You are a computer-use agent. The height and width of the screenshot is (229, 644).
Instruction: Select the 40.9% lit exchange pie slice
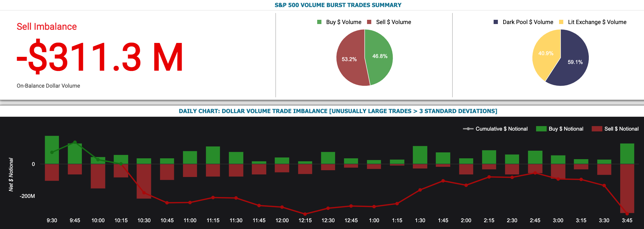[545, 54]
